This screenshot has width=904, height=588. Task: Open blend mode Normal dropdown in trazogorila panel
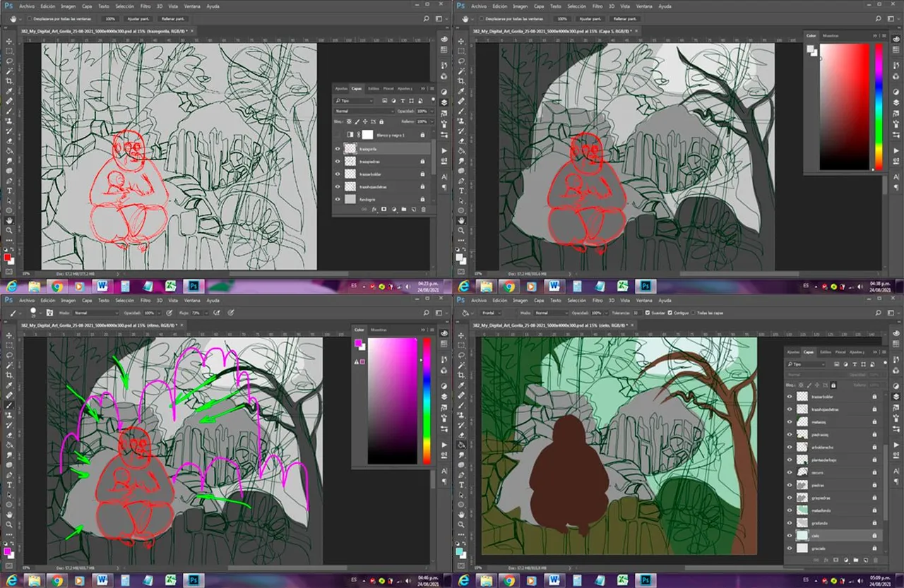[x=364, y=112]
